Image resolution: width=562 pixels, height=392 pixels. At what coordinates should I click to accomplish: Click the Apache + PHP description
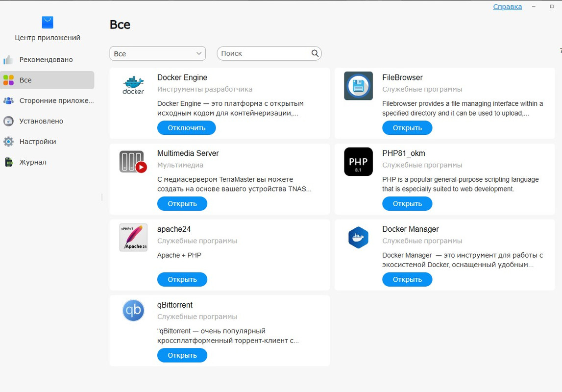tap(179, 255)
